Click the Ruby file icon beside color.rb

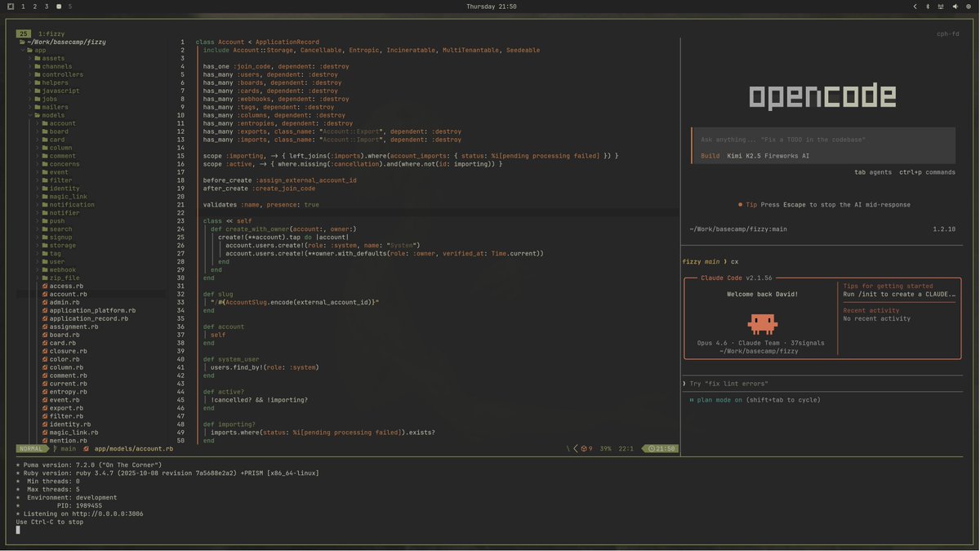click(45, 360)
